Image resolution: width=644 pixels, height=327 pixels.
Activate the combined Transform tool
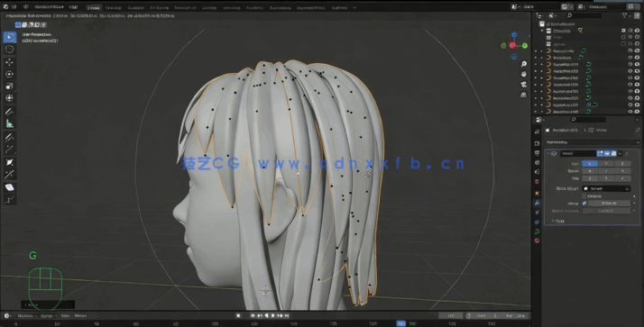[x=9, y=98]
